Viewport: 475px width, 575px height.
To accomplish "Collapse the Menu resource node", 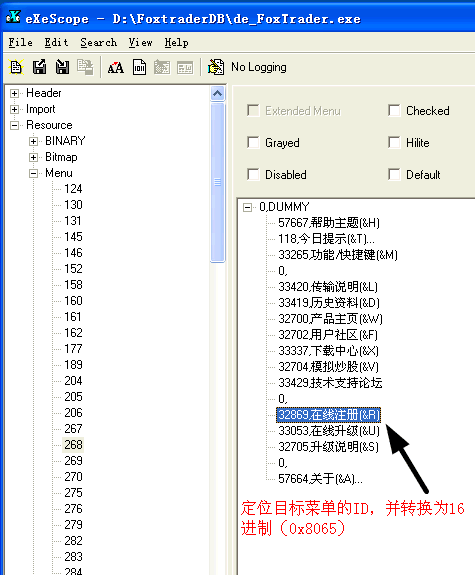I will 33,173.
